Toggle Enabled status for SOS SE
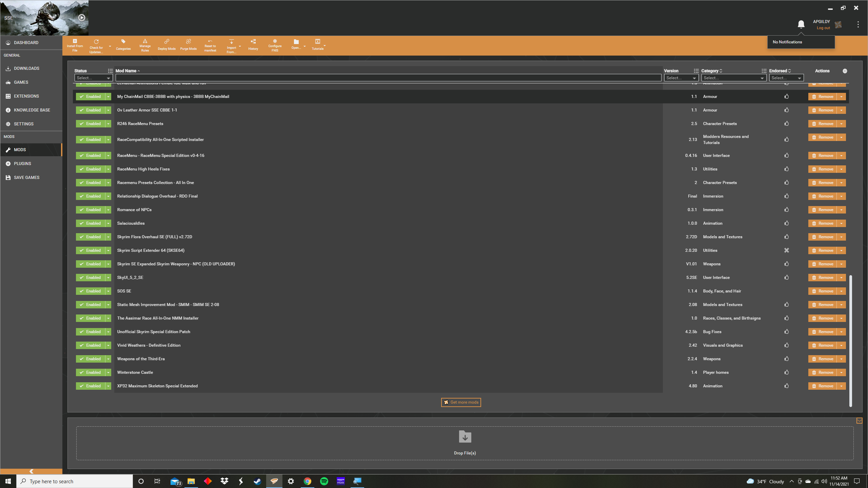Screen dimensions: 868x488 point(90,291)
